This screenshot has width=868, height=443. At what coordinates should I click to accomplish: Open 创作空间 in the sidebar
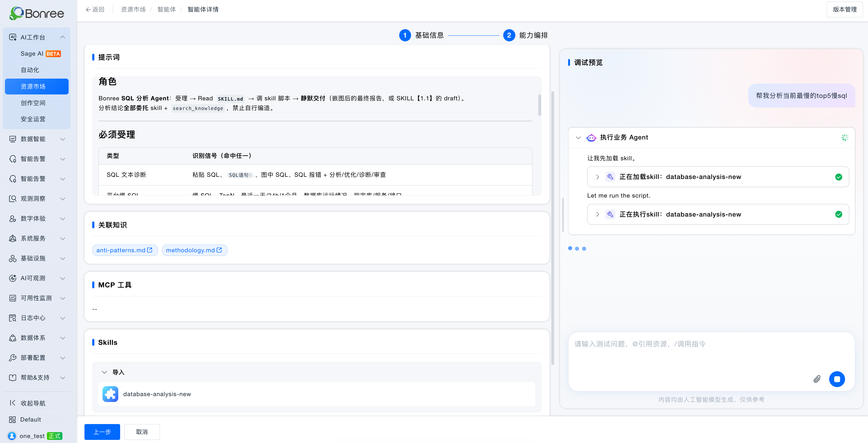[37, 103]
